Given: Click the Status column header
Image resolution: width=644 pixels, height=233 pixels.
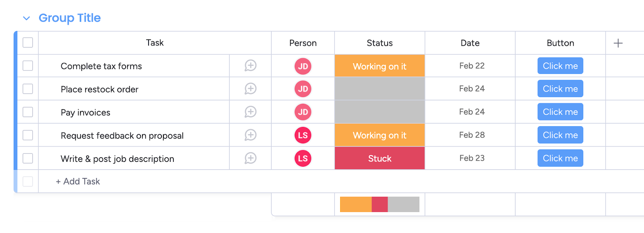Looking at the screenshot, I should tap(380, 43).
